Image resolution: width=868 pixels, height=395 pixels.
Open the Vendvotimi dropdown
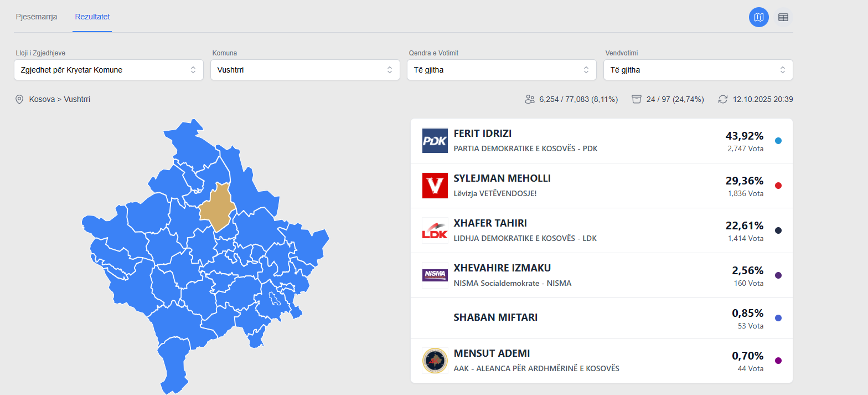coord(698,70)
